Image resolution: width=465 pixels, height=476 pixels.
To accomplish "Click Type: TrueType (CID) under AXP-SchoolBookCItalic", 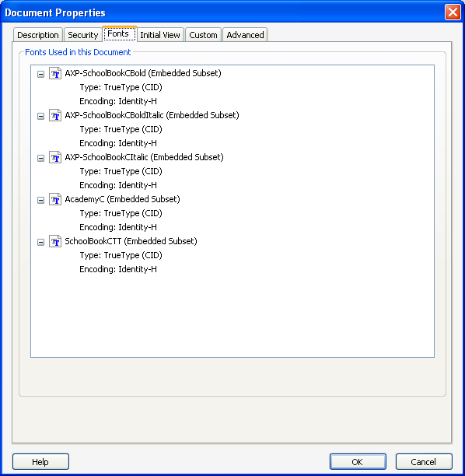I will [x=121, y=171].
